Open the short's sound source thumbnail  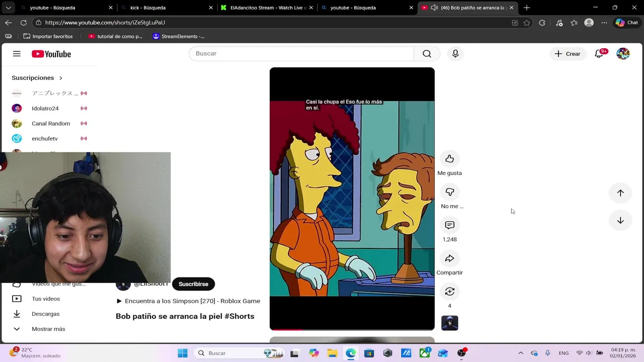pos(450,323)
